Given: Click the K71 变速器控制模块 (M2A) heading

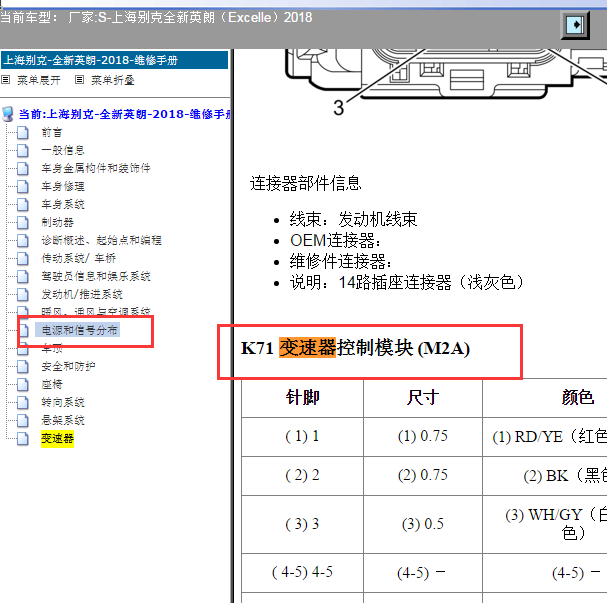Looking at the screenshot, I should click(x=355, y=348).
